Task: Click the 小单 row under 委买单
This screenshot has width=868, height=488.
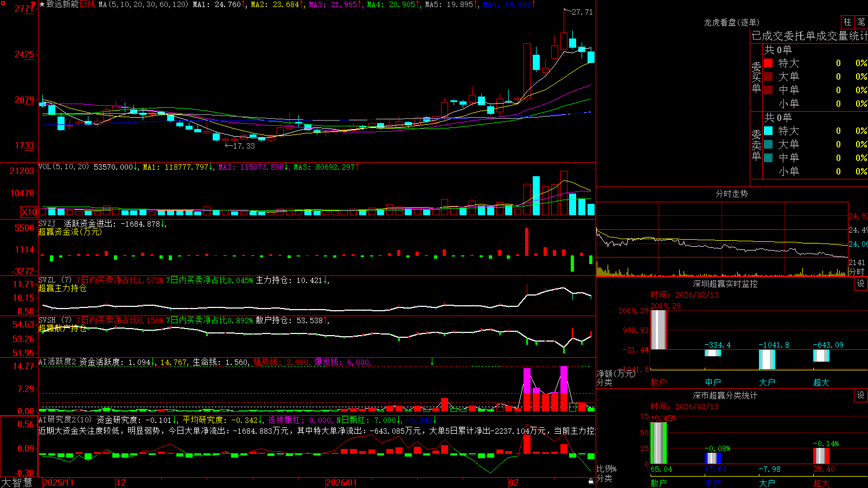Action: pyautogui.click(x=815, y=104)
